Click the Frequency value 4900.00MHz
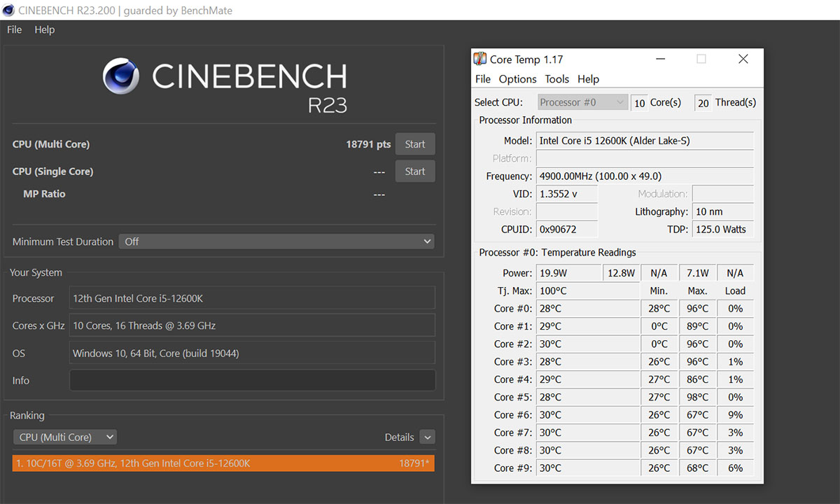Screen dimensions: 840x504 [x=645, y=176]
